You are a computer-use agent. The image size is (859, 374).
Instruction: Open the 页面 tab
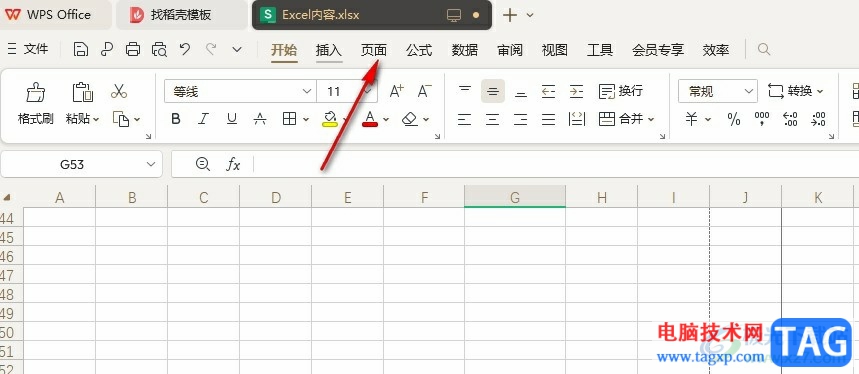(x=374, y=50)
